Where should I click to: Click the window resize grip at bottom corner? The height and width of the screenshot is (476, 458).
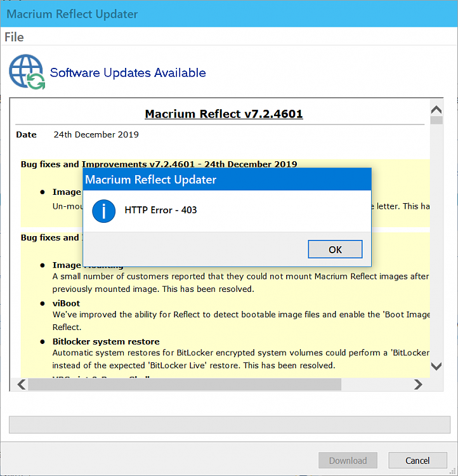click(x=452, y=470)
